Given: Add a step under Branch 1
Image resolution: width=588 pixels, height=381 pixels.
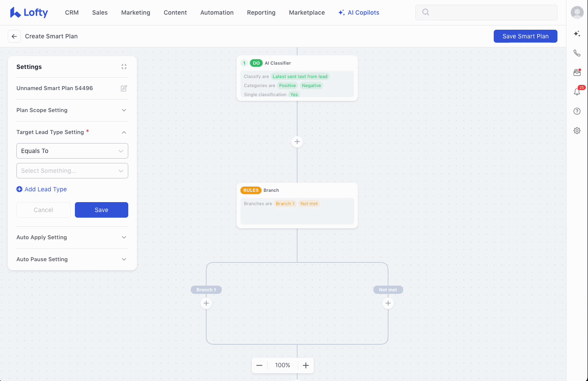Looking at the screenshot, I should 206,303.
